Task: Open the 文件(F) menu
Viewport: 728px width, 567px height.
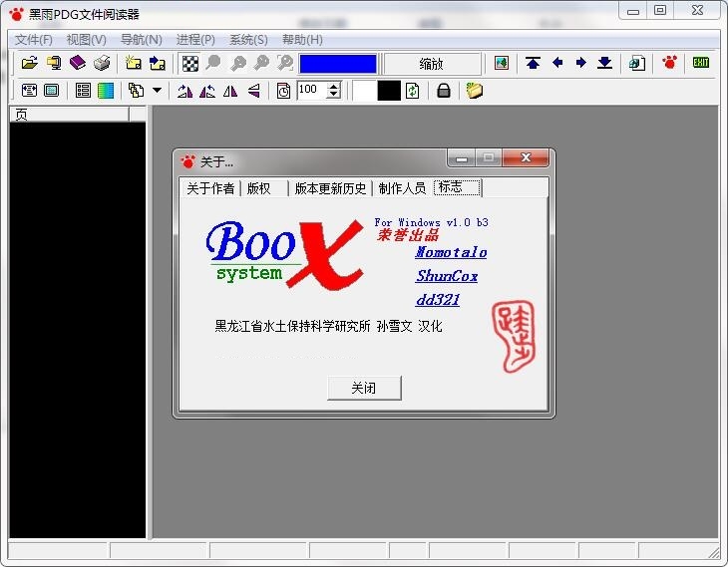Action: point(34,40)
